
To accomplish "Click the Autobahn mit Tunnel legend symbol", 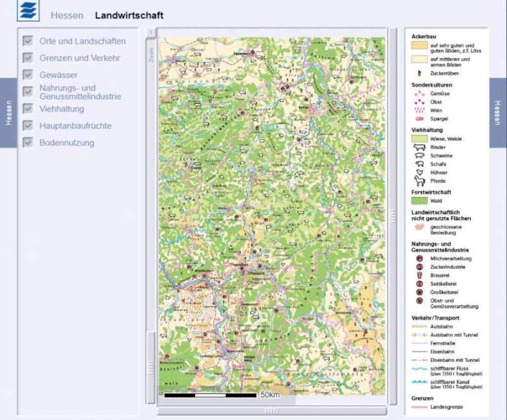I will tap(419, 335).
